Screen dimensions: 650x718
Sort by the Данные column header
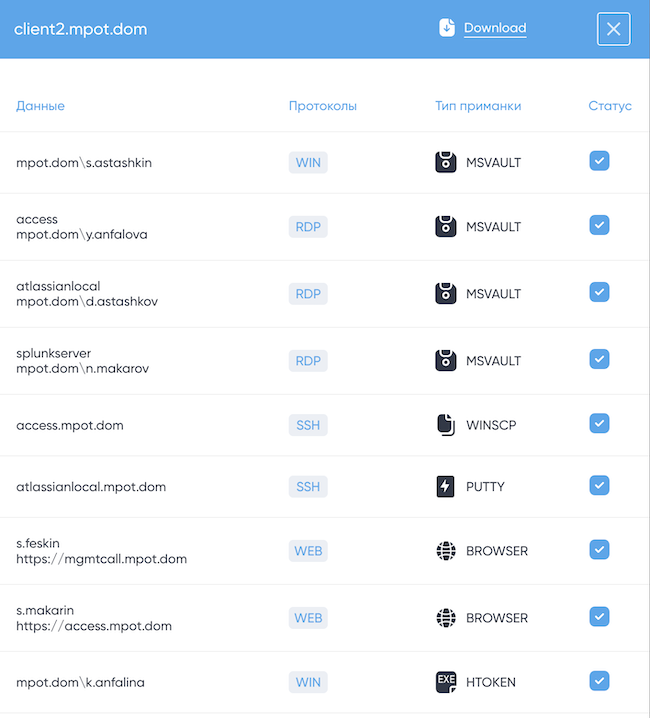click(41, 106)
